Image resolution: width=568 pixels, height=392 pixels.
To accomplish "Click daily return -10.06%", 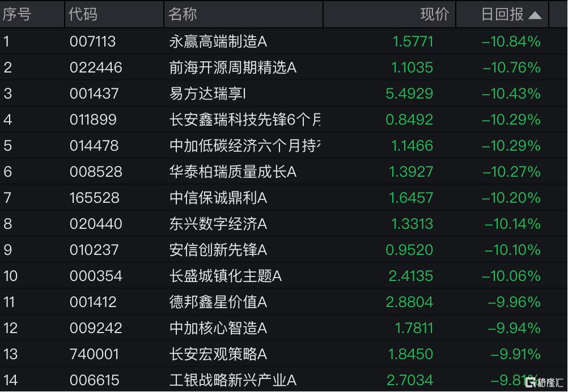I will pos(511,276).
